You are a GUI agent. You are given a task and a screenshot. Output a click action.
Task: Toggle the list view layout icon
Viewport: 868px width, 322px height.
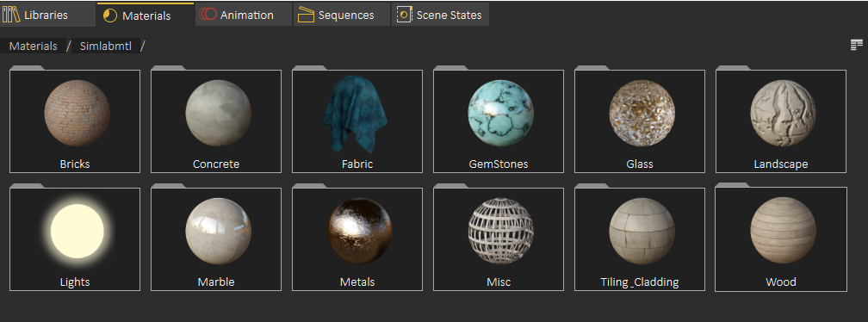pos(856,46)
